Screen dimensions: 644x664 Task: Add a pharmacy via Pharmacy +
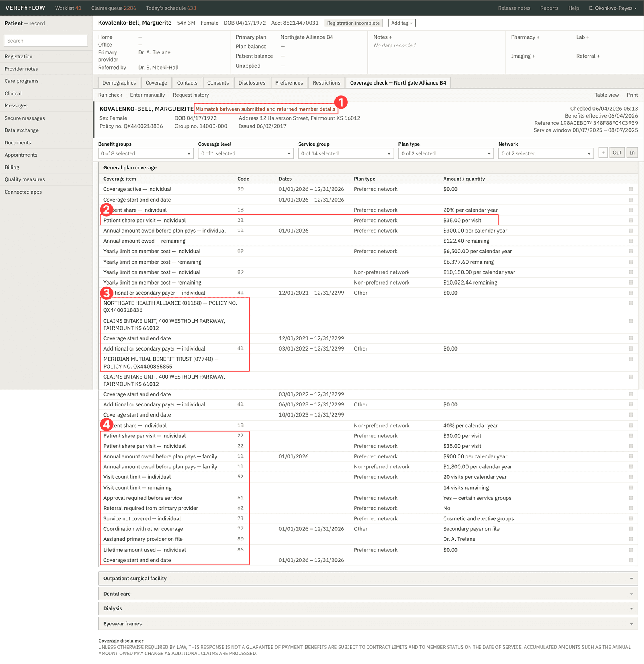click(x=525, y=37)
